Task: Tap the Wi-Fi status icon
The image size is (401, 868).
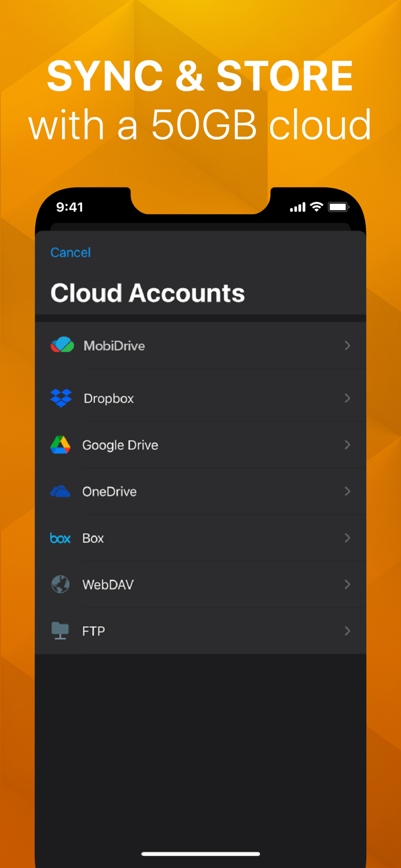Action: (317, 207)
